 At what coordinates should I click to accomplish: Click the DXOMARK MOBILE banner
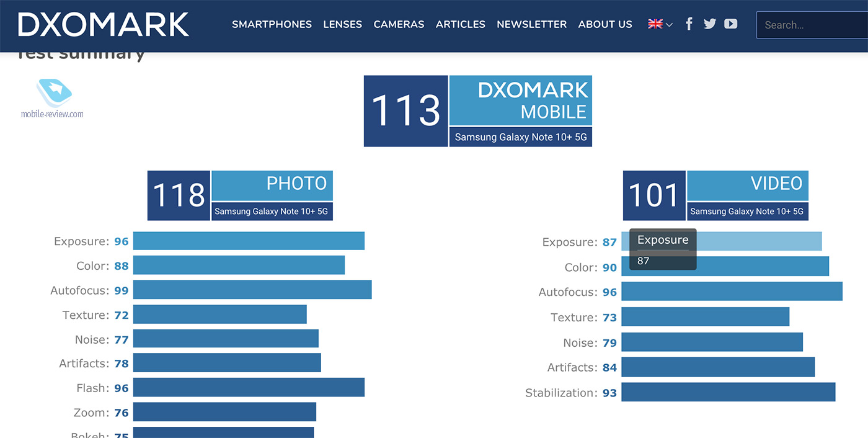pos(521,101)
